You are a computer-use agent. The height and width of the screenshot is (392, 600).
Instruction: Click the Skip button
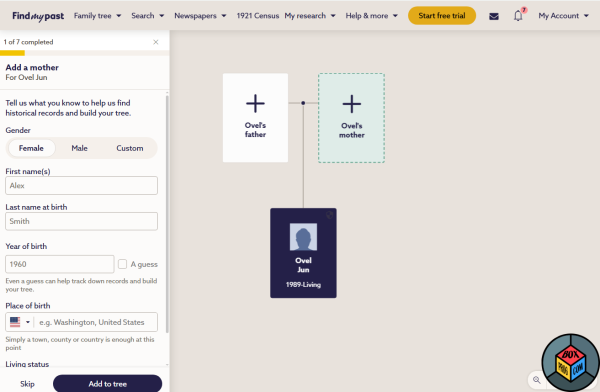[27, 384]
